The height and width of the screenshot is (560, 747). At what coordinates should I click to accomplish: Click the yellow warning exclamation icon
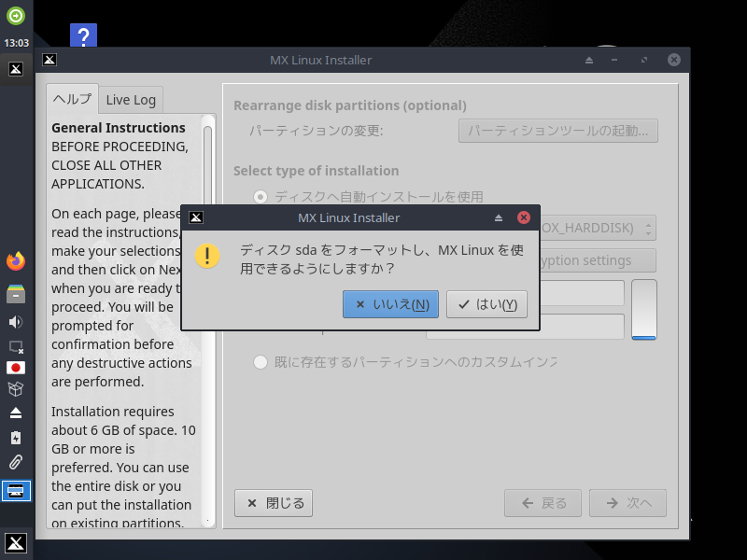click(207, 256)
